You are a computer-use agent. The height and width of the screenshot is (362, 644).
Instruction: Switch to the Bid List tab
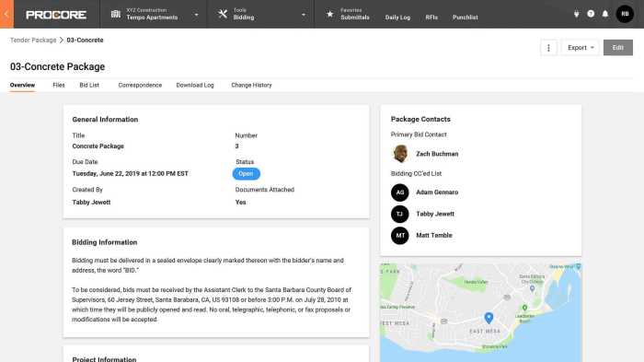tap(89, 85)
